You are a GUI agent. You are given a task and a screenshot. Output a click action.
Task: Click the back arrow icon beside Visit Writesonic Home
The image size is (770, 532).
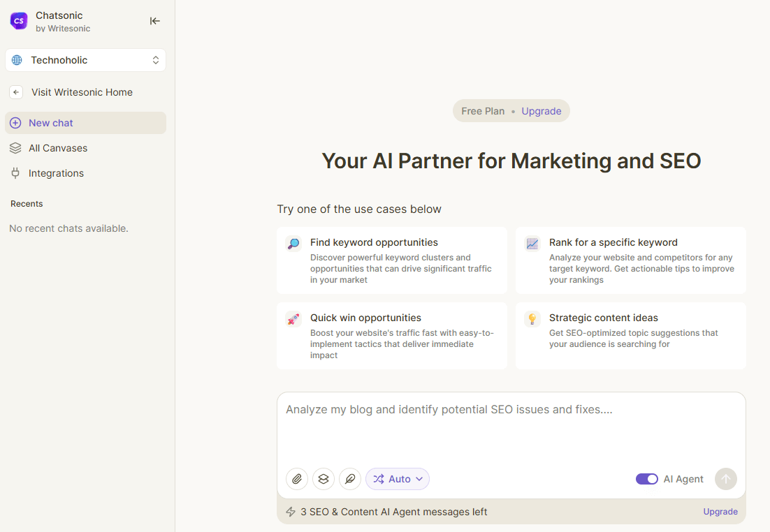point(16,91)
